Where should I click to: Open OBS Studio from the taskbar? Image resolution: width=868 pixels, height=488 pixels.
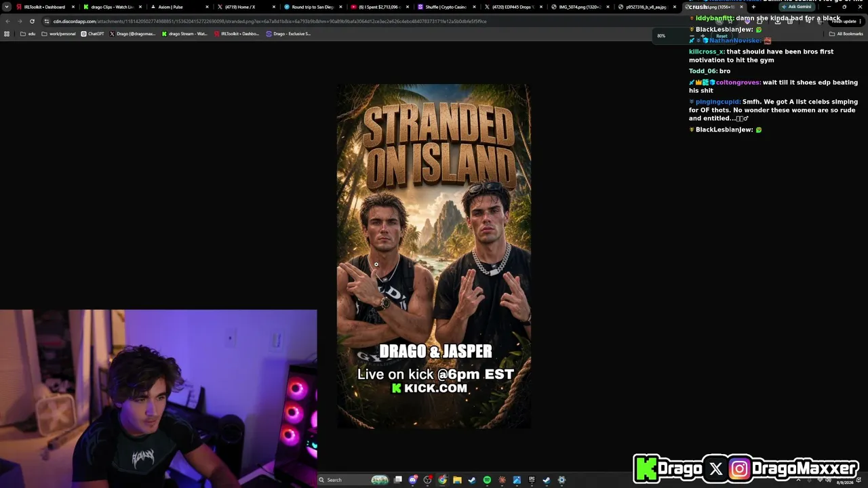click(x=428, y=480)
